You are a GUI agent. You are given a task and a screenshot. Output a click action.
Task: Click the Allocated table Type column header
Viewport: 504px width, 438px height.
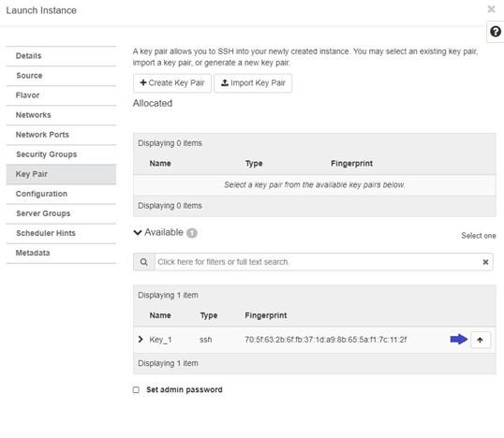pyautogui.click(x=254, y=163)
